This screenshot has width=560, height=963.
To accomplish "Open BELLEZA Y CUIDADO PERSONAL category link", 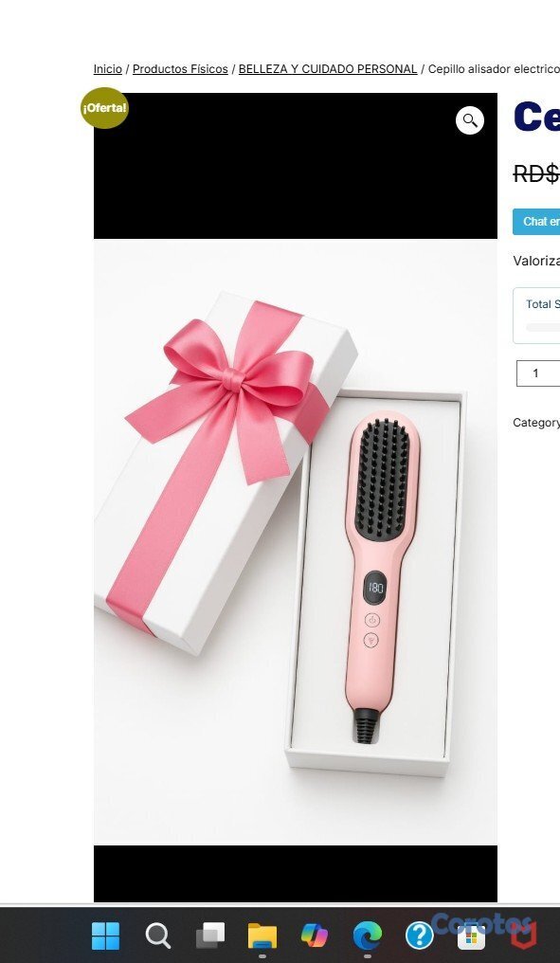I will 328,69.
